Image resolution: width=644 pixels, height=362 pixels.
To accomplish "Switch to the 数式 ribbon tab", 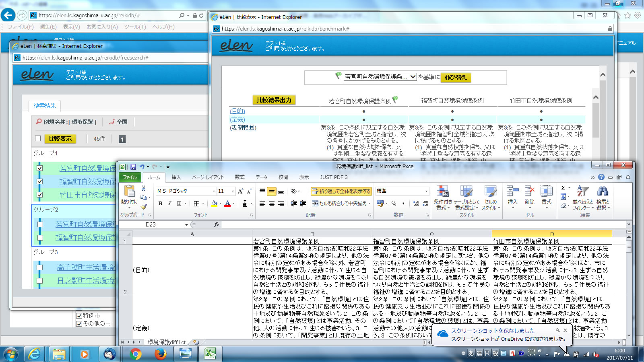I will click(x=240, y=177).
